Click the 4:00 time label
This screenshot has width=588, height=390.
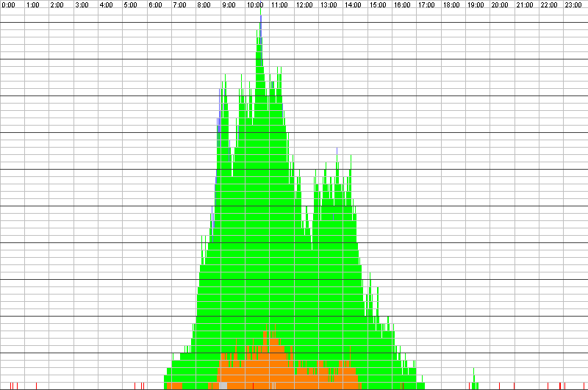[107, 5]
